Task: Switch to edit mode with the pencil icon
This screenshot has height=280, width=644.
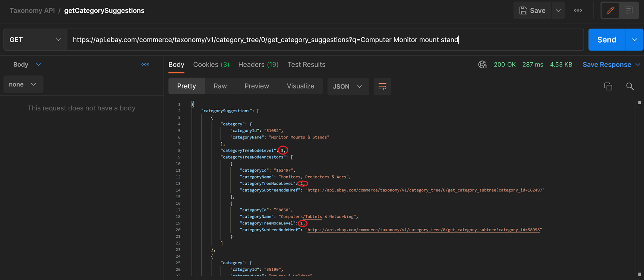Action: pos(610,10)
